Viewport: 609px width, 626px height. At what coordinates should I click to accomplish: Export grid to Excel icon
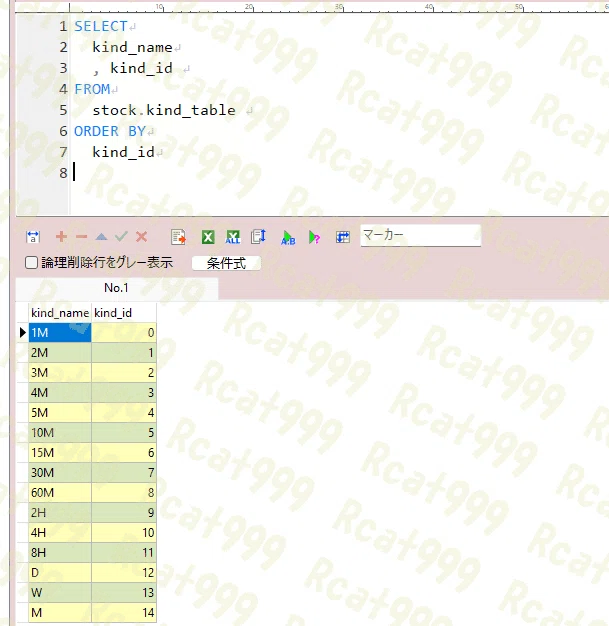(208, 237)
